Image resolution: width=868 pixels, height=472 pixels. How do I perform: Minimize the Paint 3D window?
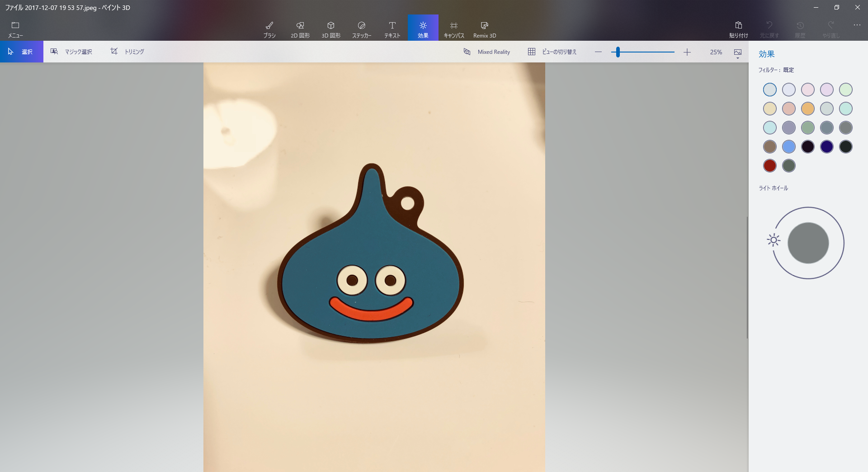point(816,7)
